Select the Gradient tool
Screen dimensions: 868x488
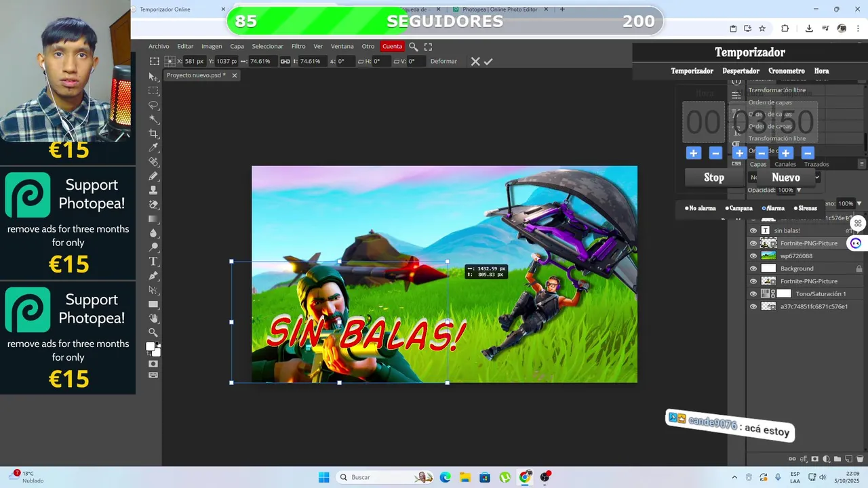154,219
